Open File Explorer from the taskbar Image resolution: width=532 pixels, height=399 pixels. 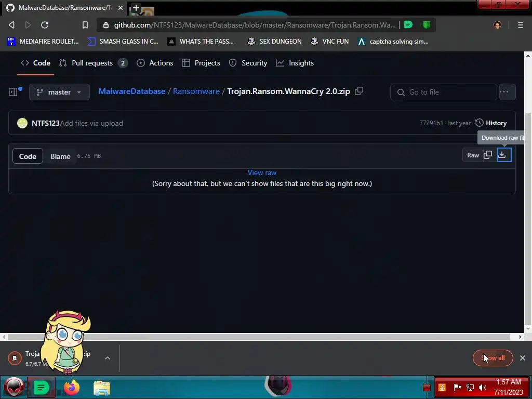[102, 388]
